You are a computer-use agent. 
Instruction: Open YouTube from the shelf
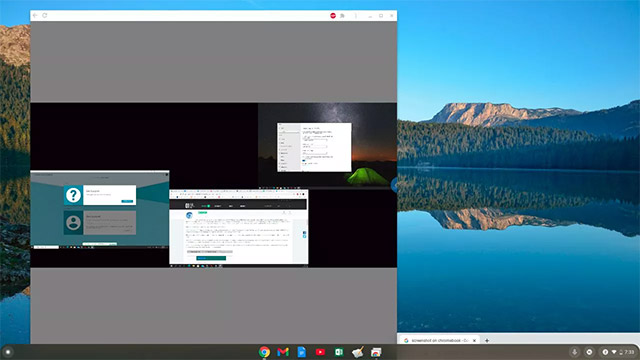tap(320, 352)
